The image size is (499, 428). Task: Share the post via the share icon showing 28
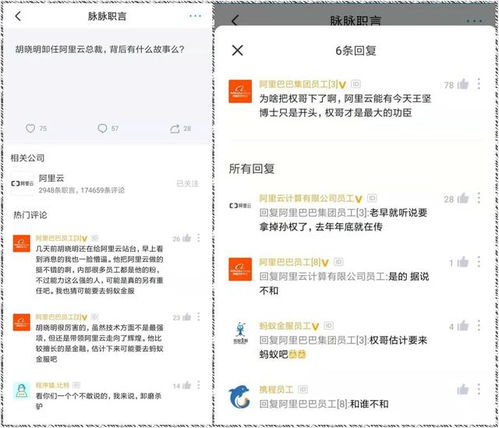tap(175, 129)
